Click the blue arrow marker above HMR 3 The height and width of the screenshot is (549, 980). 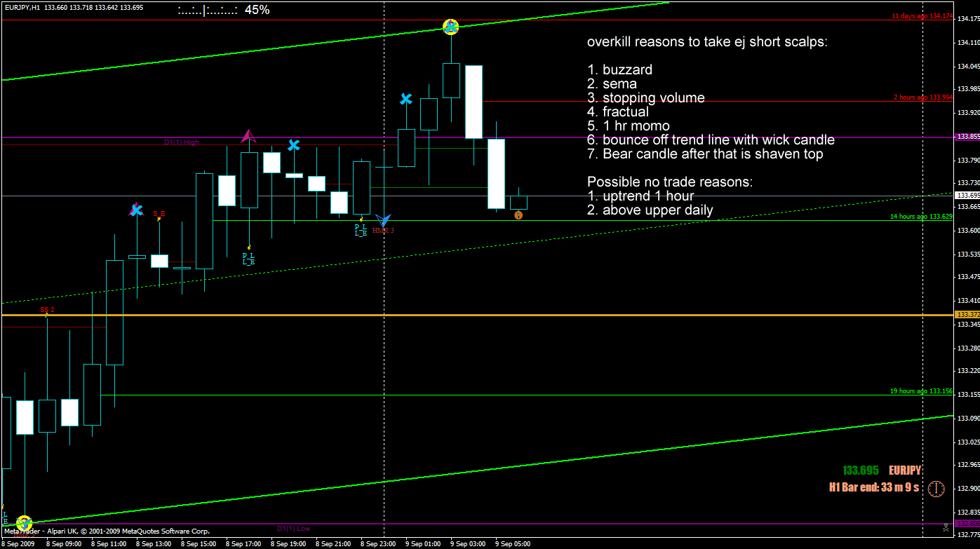[384, 220]
